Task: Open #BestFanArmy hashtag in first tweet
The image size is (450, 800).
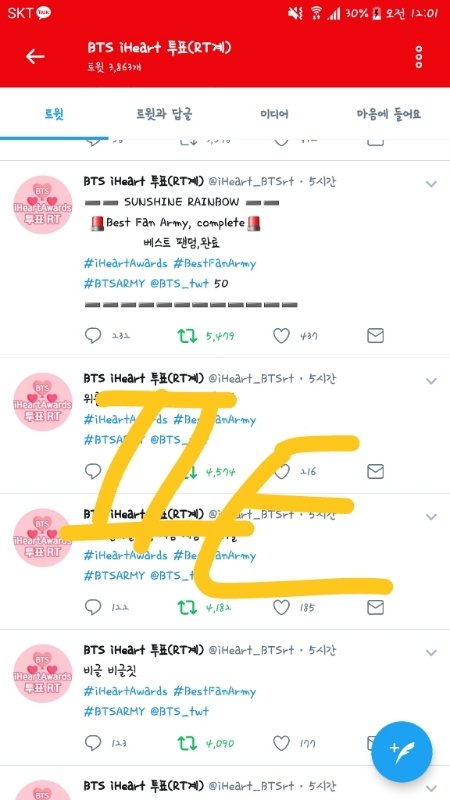Action: [214, 264]
